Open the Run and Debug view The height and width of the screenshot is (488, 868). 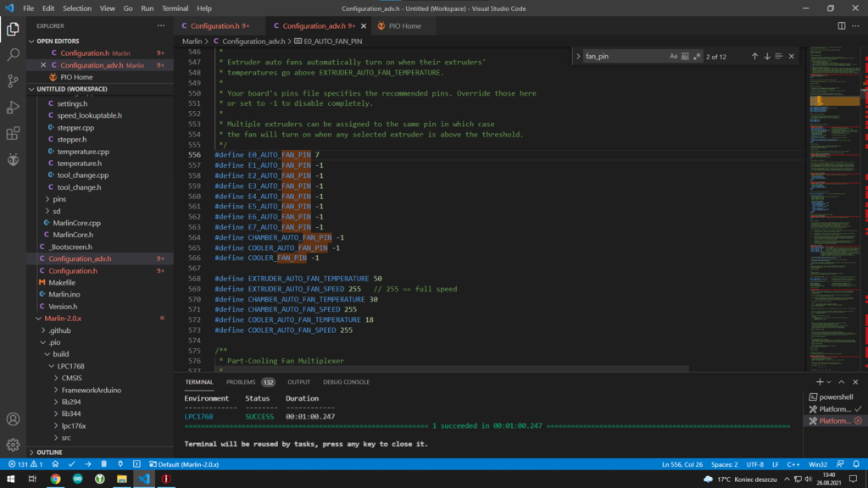point(13,108)
